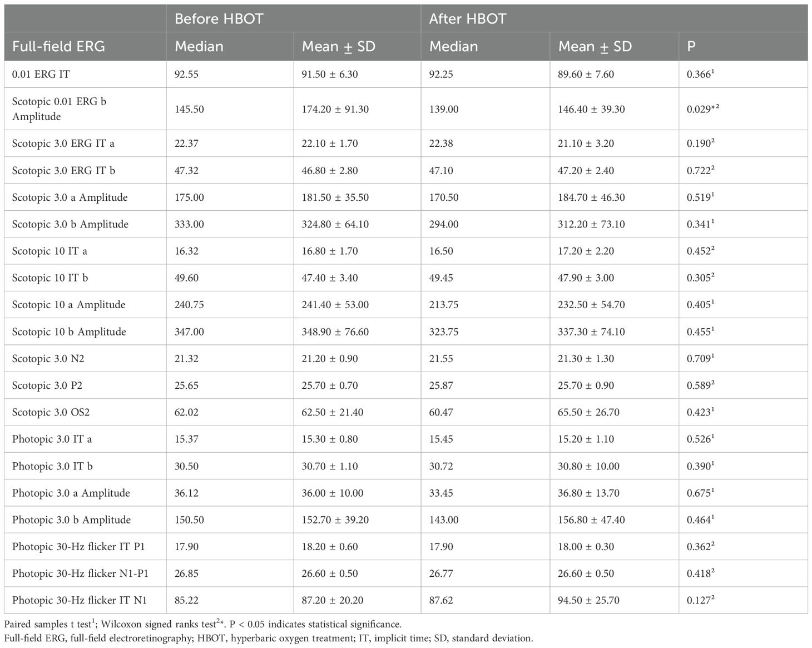Click the 'Before HBOT' header cell
The height and width of the screenshot is (648, 812).
219,19
